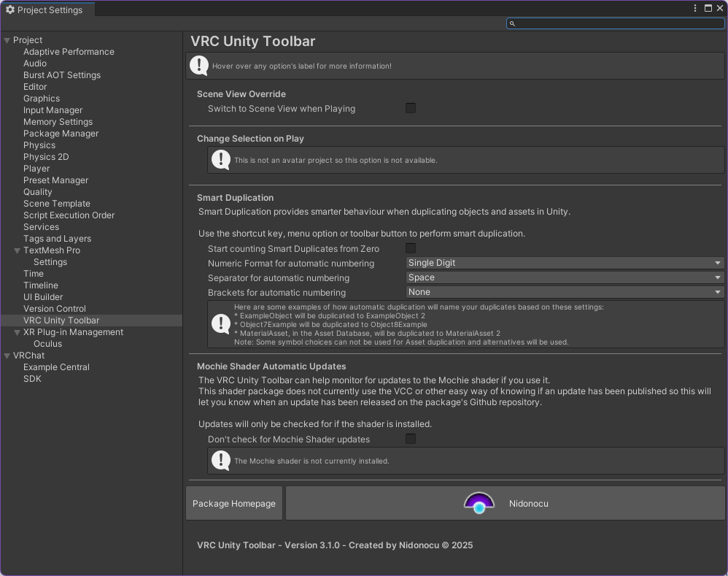Click the Brackets for automatic numbering label
This screenshot has width=728, height=576.
pyautogui.click(x=276, y=293)
